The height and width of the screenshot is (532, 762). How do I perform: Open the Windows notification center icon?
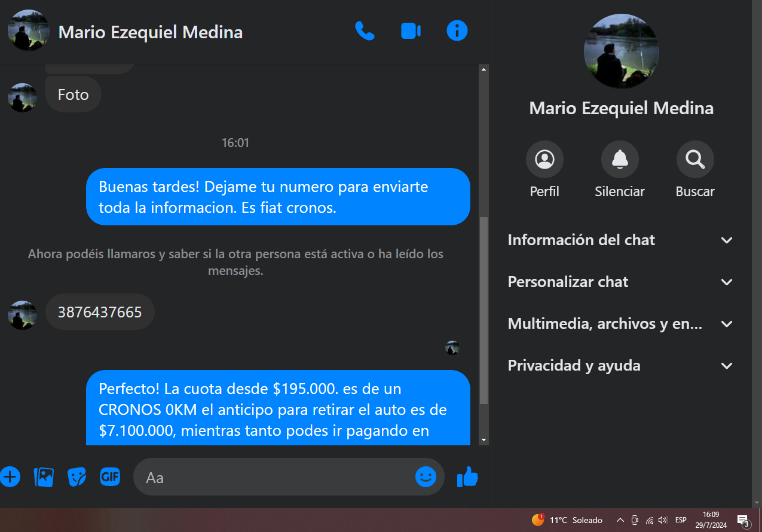coord(743,520)
